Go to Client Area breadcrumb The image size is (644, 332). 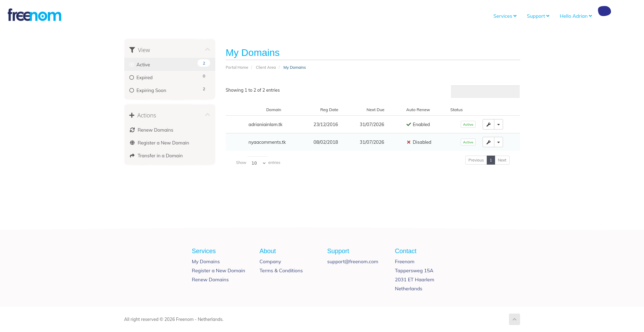pos(266,67)
